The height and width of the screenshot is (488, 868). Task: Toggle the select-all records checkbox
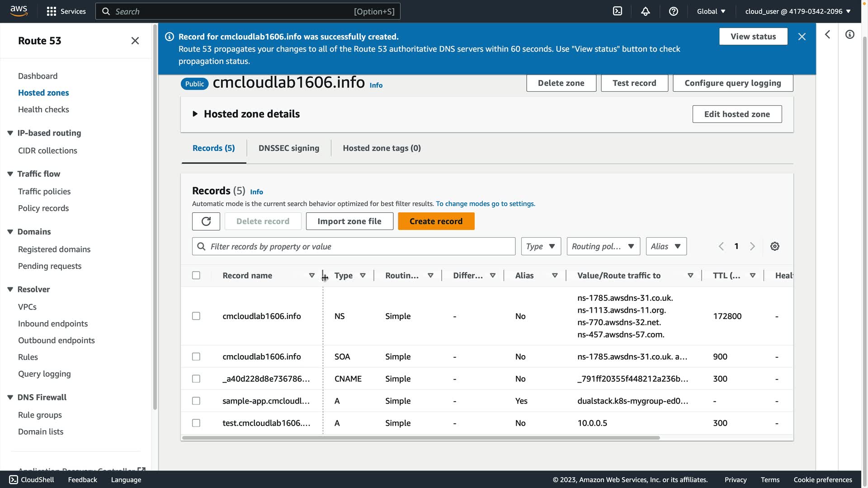point(196,275)
